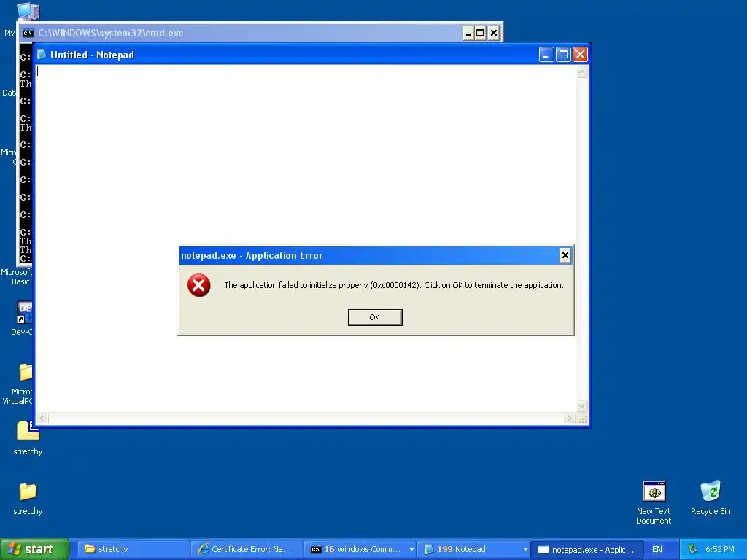
Task: Close the cmd.exe window
Action: click(x=494, y=33)
